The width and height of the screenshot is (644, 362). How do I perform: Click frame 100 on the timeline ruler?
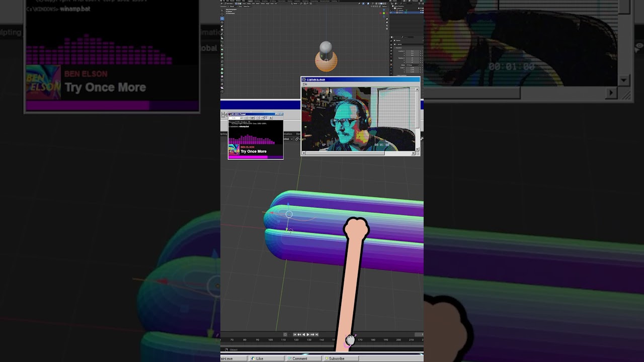[270, 340]
